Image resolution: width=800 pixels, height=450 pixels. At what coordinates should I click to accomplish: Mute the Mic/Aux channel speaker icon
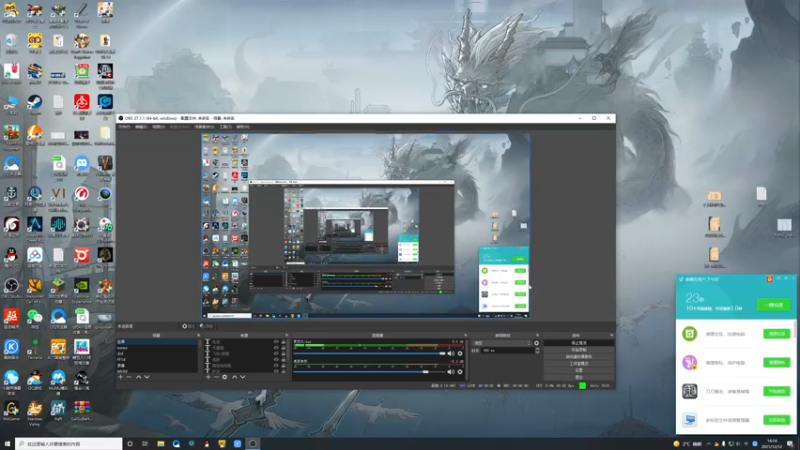(451, 353)
